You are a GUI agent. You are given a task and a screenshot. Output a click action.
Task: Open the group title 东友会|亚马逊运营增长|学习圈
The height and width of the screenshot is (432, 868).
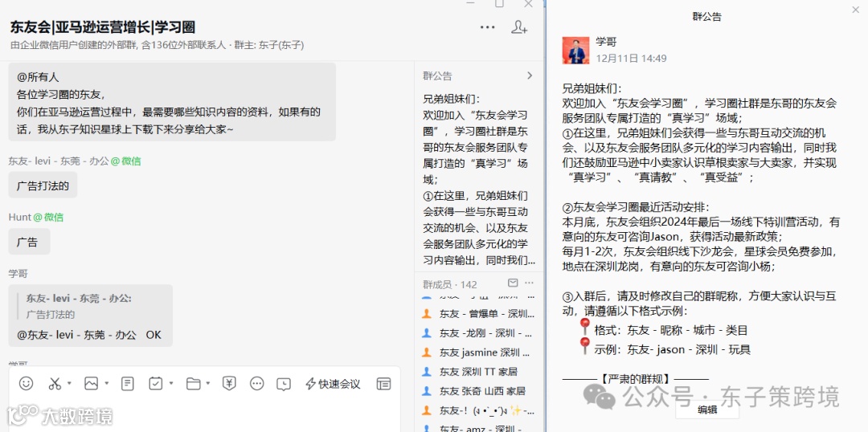102,27
